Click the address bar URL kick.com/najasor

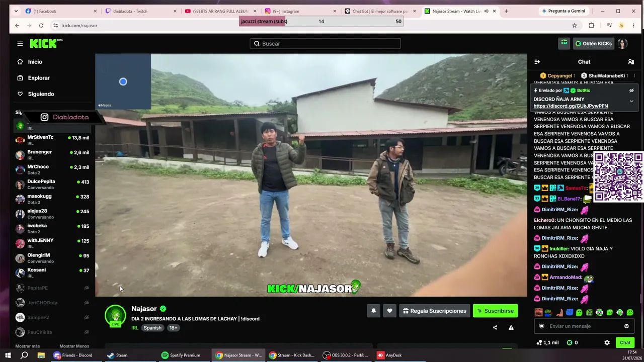click(x=79, y=26)
